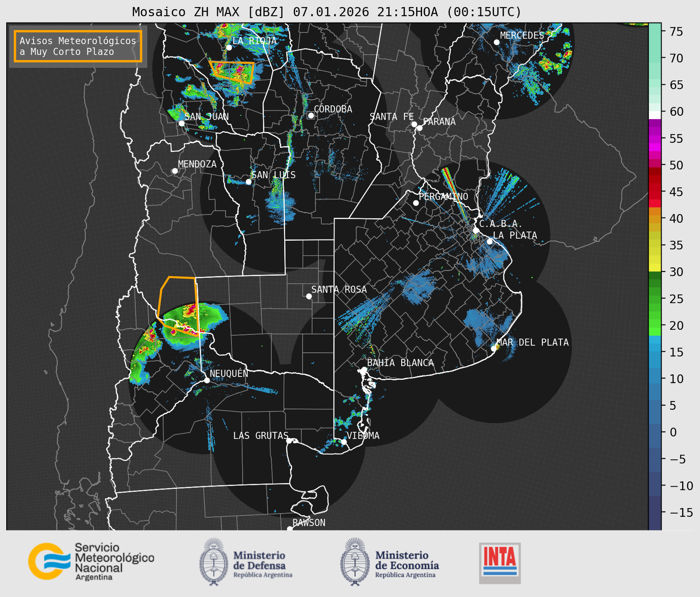Click the red INTA logo
Viewport: 700px width, 597px height.
pos(500,563)
